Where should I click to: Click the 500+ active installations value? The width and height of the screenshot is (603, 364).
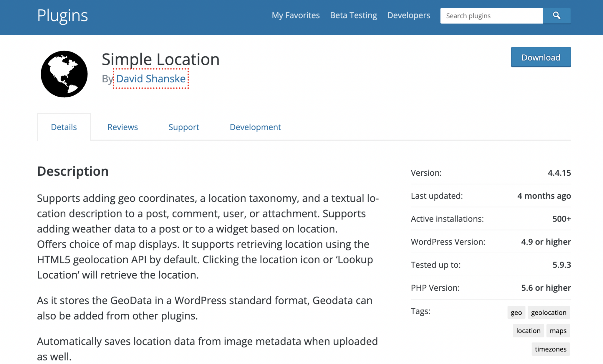pos(561,219)
